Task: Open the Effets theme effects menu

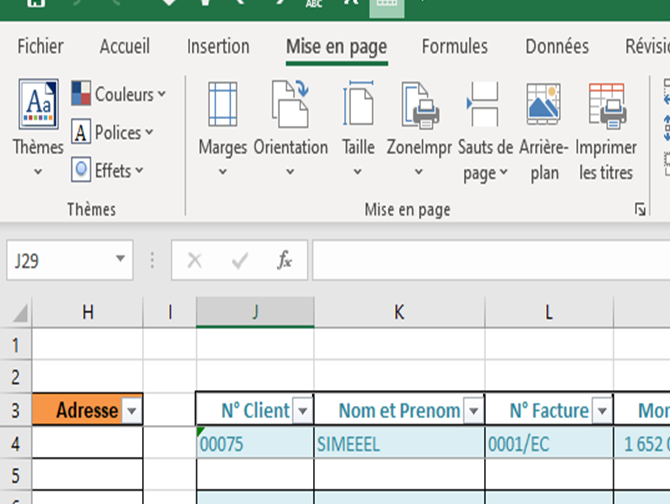Action: pyautogui.click(x=107, y=170)
